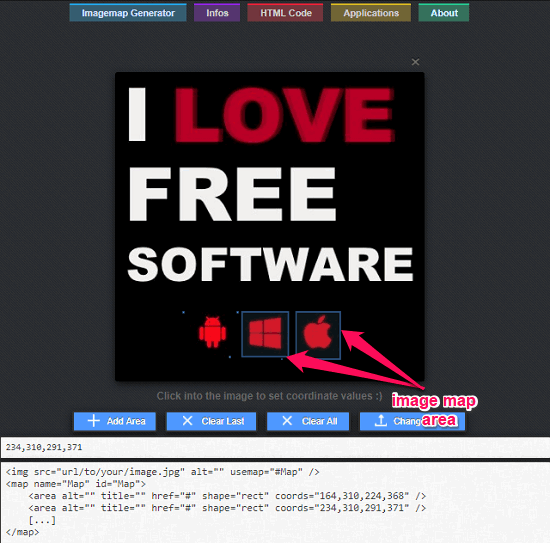The image size is (550, 543).
Task: Click inside the generated HTML code box
Action: coord(275,502)
